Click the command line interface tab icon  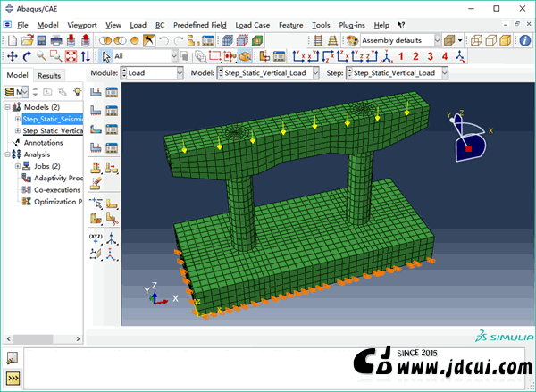click(13, 379)
